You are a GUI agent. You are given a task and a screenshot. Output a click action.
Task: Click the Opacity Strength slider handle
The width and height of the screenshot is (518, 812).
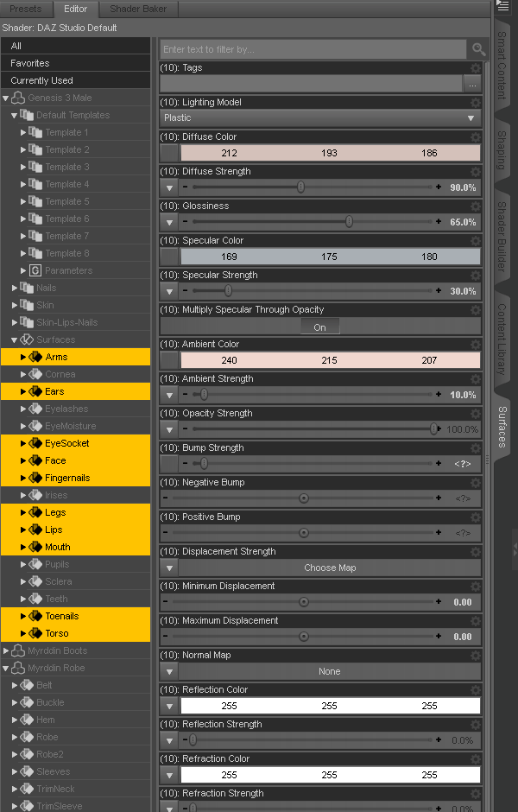tap(433, 428)
